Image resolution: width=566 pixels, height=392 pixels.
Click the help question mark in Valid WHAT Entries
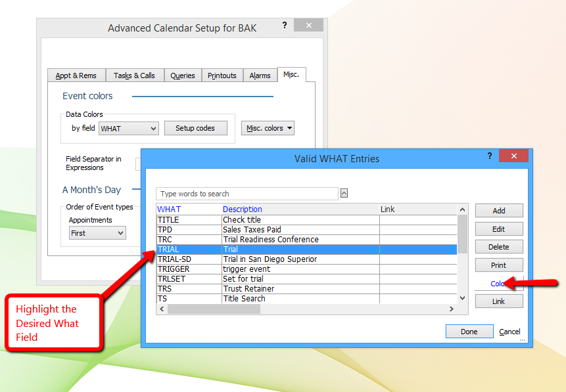coord(489,156)
